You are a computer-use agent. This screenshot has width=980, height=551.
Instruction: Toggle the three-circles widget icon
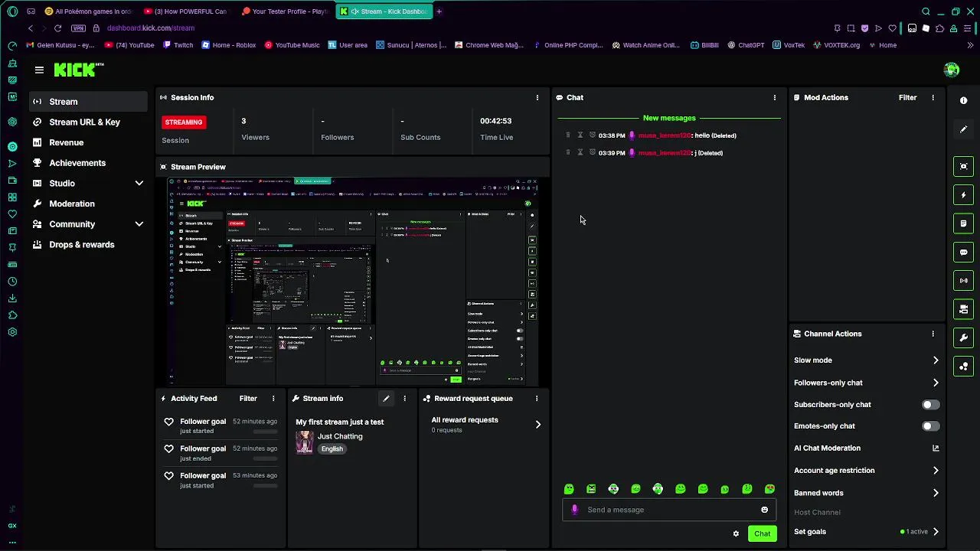click(963, 367)
